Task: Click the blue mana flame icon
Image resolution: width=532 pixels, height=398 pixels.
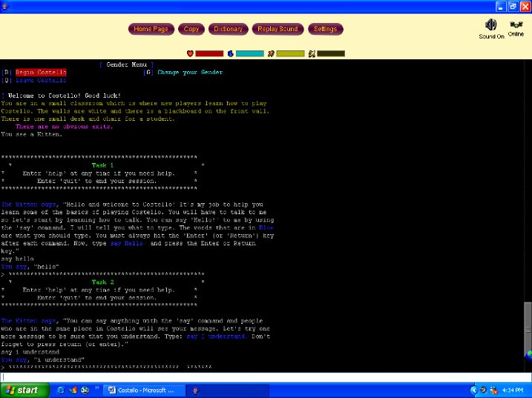Action: [230, 53]
